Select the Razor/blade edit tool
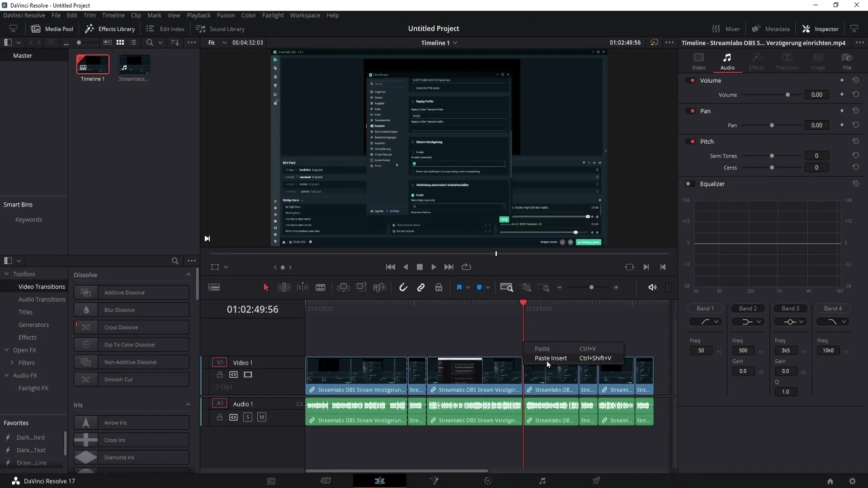Image resolution: width=868 pixels, height=488 pixels. pyautogui.click(x=320, y=288)
